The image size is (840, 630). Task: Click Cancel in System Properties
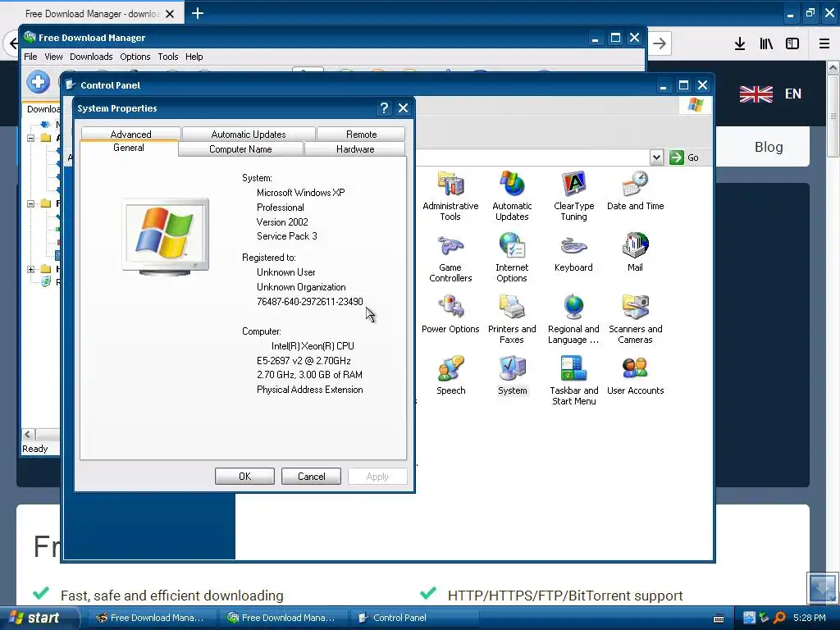click(311, 477)
